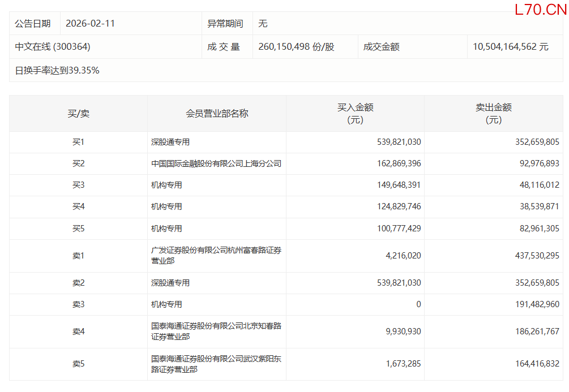Viewport: 569px width, 392px height.
Task: Open 广发证券杭州富春路证券营业部 entry
Action: click(216, 256)
